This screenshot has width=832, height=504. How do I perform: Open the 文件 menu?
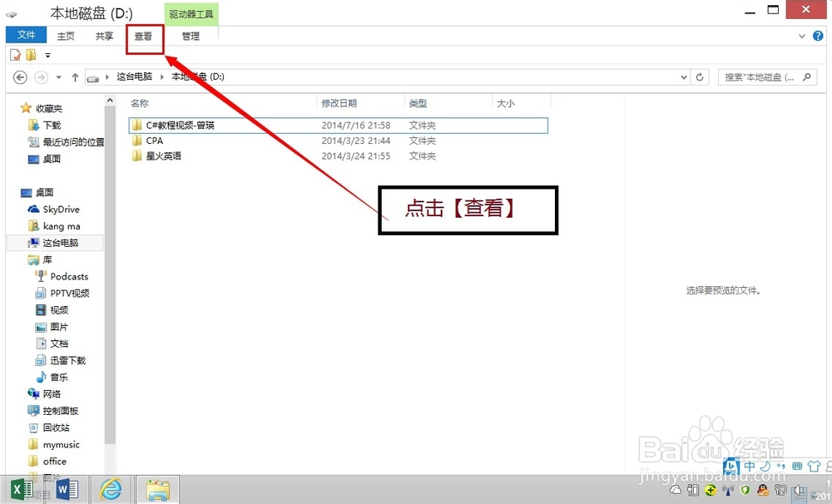coord(26,35)
